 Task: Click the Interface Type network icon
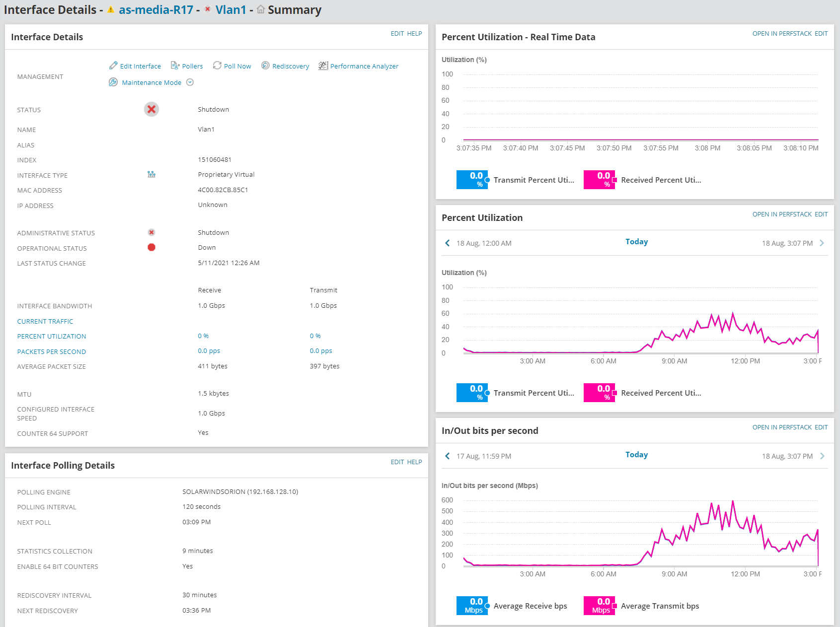[152, 174]
